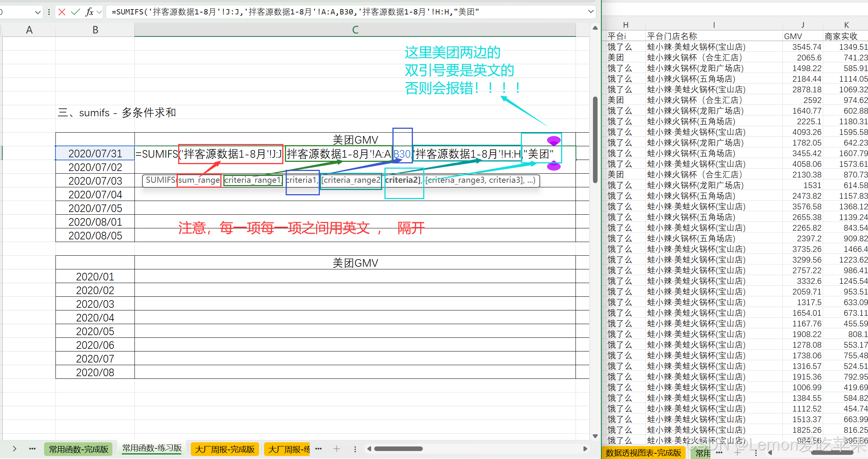Click the horizontal scrollbar left arrow
This screenshot has width=868, height=459.
pos(369,449)
